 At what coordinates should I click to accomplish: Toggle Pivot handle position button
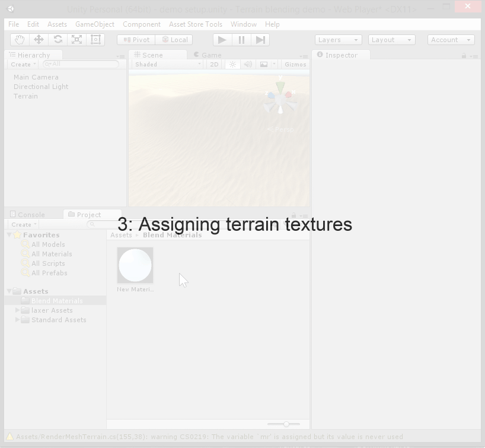[136, 40]
